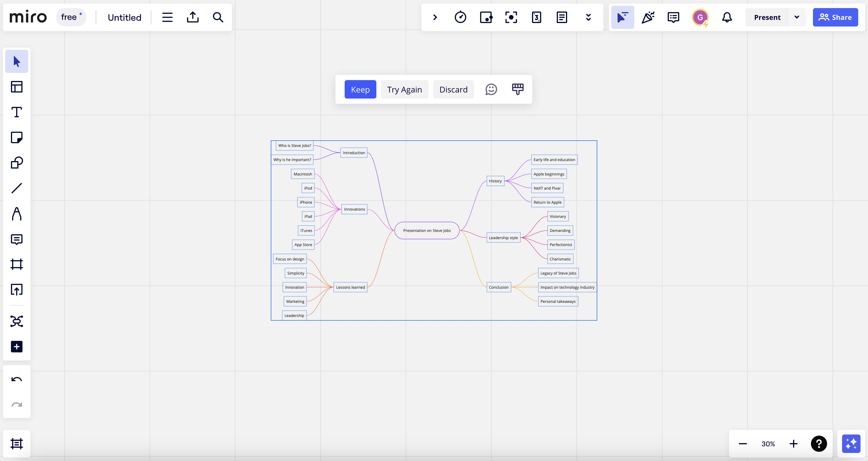The image size is (868, 461).
Task: Open the main menu hamburger icon
Action: click(167, 17)
